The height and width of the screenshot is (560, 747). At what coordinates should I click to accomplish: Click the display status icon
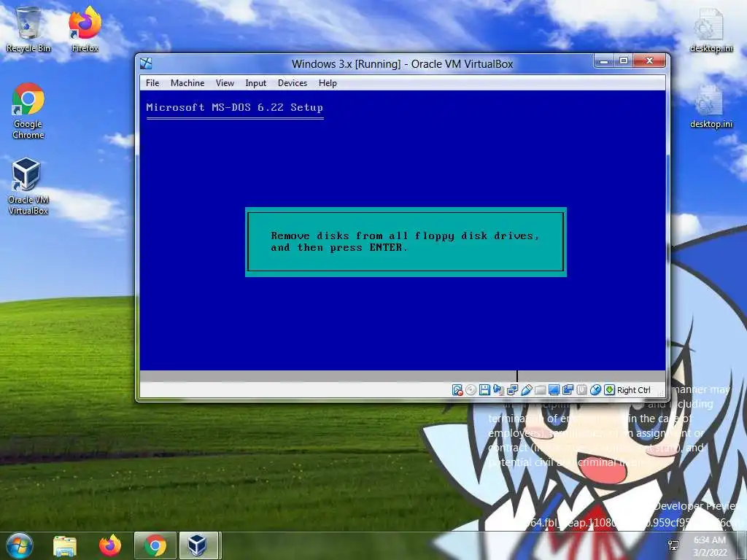click(x=554, y=390)
